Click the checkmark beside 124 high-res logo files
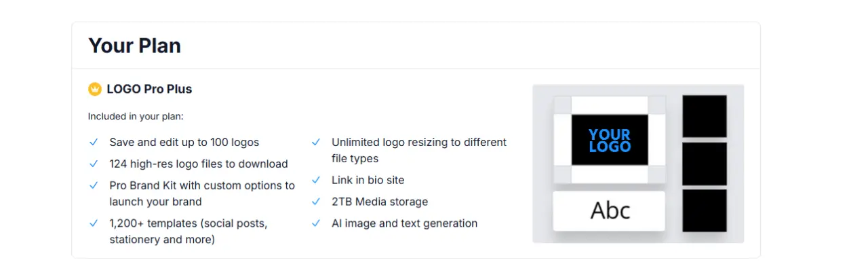The width and height of the screenshot is (868, 277). click(x=94, y=164)
